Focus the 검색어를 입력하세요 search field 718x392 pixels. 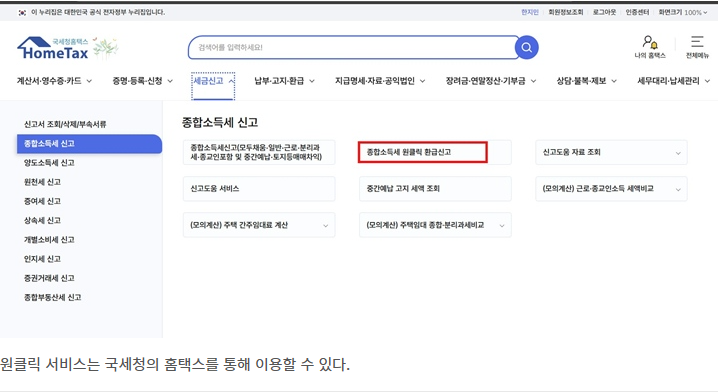click(x=352, y=47)
